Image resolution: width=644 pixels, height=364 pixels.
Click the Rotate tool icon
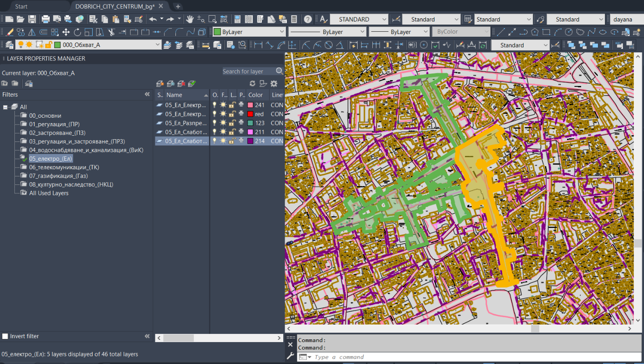(x=77, y=32)
